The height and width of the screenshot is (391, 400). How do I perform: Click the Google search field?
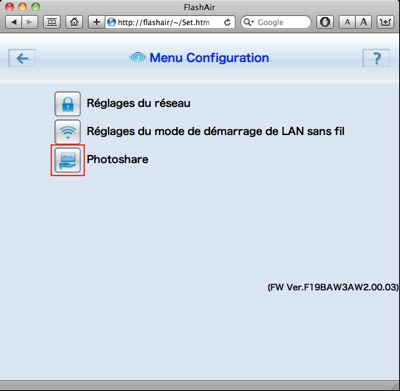(x=275, y=22)
